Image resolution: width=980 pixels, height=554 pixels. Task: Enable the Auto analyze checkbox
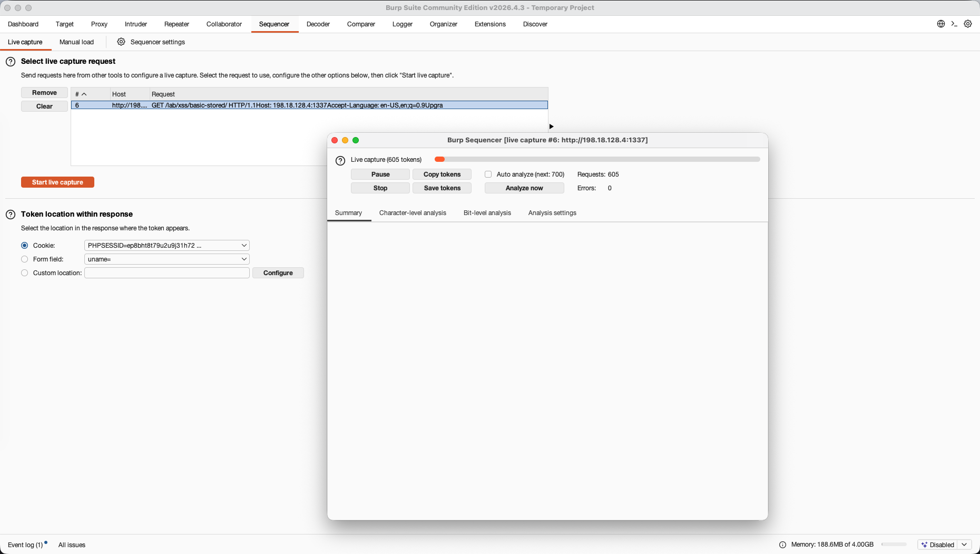pyautogui.click(x=488, y=174)
